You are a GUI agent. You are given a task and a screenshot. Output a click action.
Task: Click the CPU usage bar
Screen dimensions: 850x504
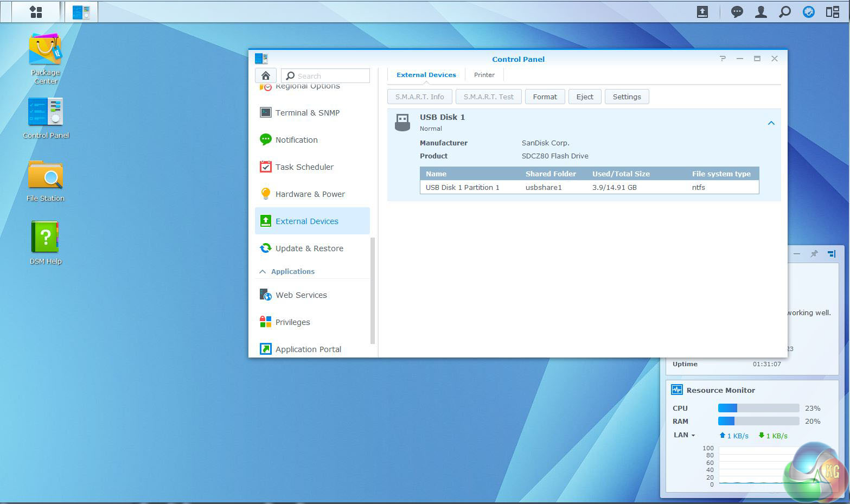coord(758,408)
